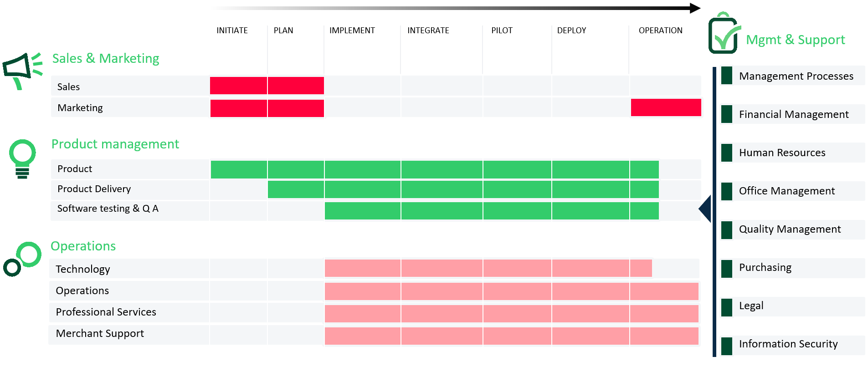
Task: Click the megaphone Sales & Marketing icon
Action: 22,70
